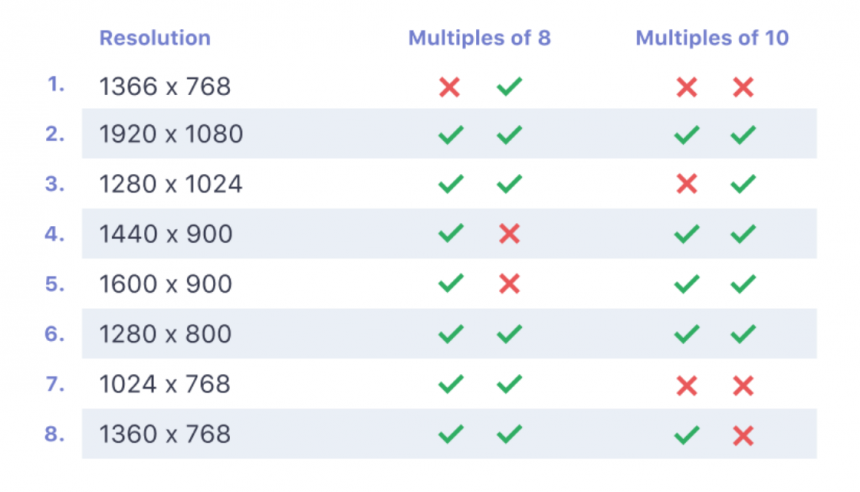
Task: Click row number 5 label
Action: [55, 283]
